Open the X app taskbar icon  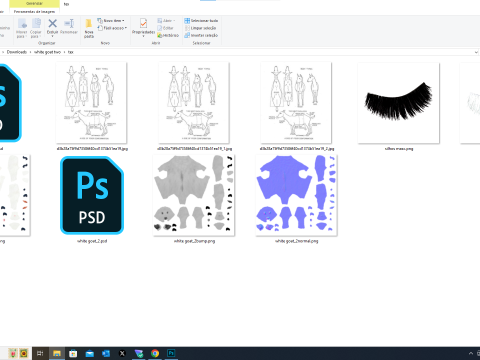[122, 353]
